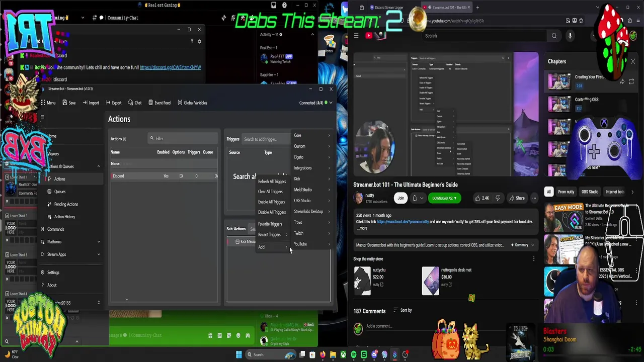Image resolution: width=644 pixels, height=362 pixels.
Task: Open the YouTube guide hamburger menu
Action: point(356,36)
